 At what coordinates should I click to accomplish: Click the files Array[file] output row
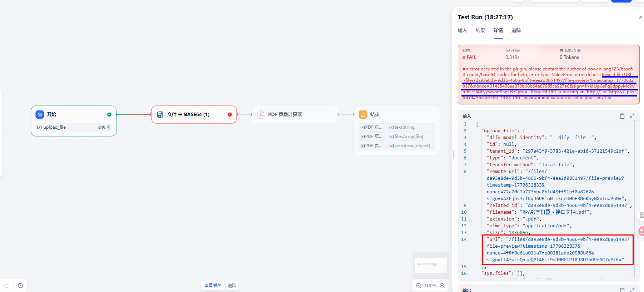tap(397, 137)
